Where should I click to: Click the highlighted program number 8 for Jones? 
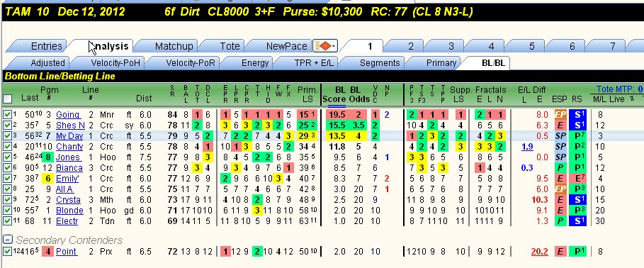[48, 157]
